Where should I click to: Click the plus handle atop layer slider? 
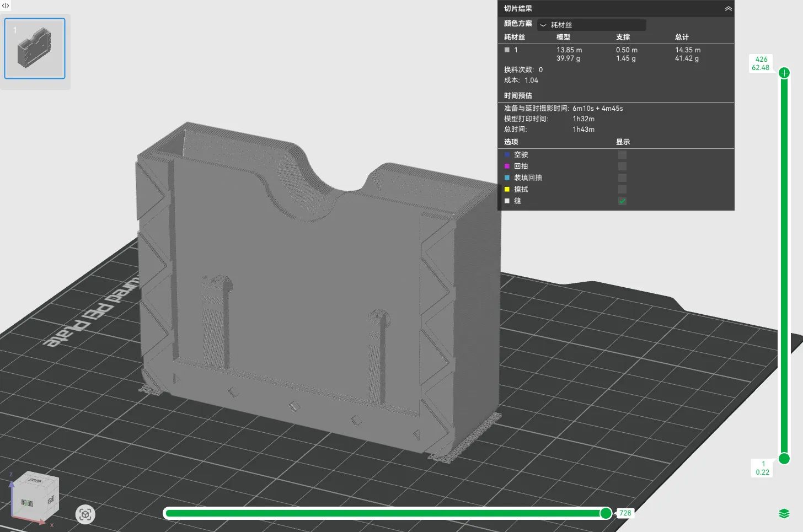(784, 73)
